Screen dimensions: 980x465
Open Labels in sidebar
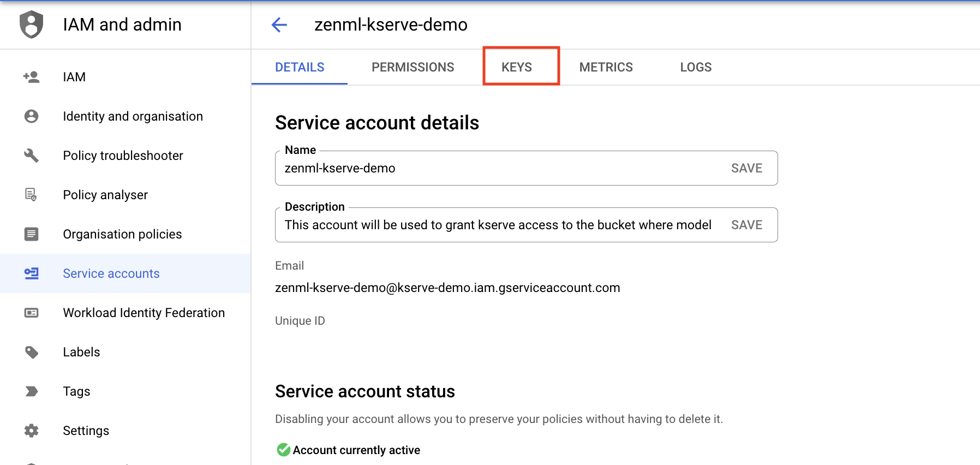pos(126,352)
